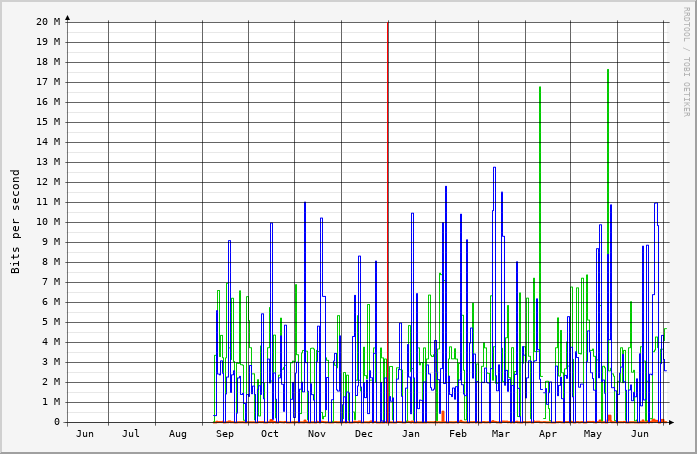
Task: Click the Mar x-axis label
Action: tap(501, 434)
